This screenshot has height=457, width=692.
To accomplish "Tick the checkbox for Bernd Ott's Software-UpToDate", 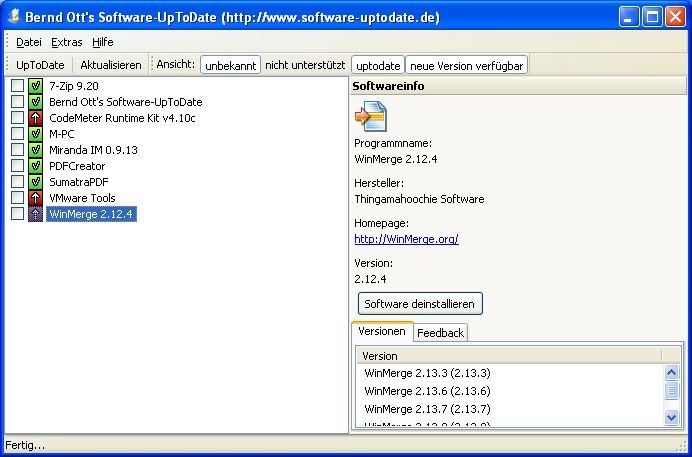I will 17,101.
